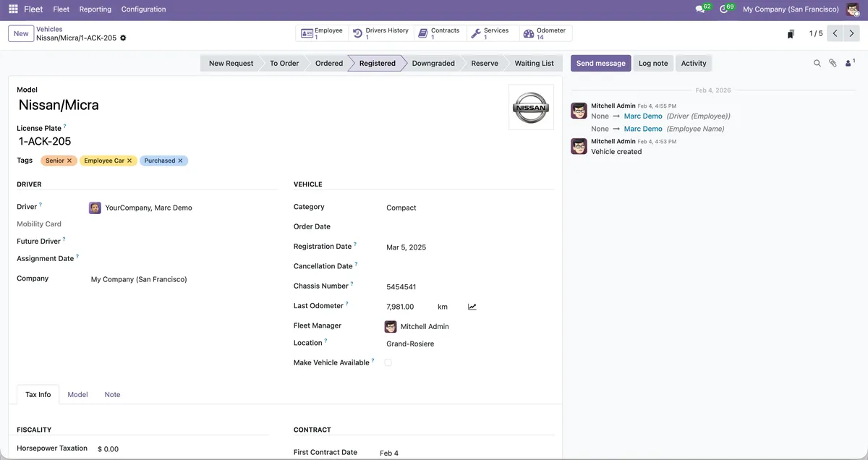The width and height of the screenshot is (868, 460).
Task: Click the Fleet Manager avatar icon
Action: point(391,326)
